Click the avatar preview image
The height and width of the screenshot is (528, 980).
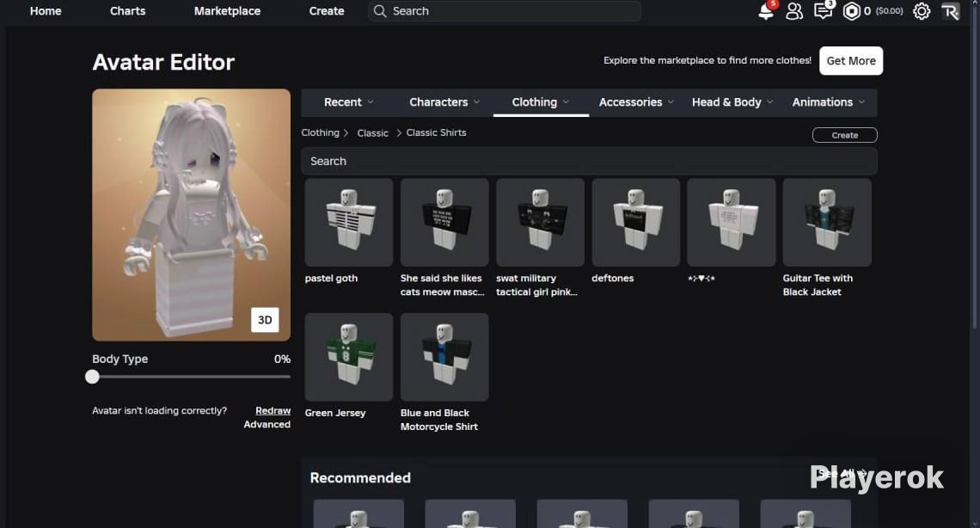point(191,214)
